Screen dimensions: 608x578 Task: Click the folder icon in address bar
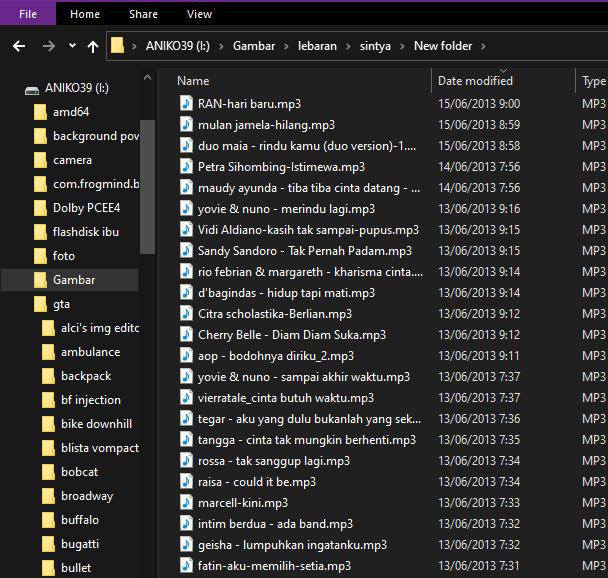point(117,46)
